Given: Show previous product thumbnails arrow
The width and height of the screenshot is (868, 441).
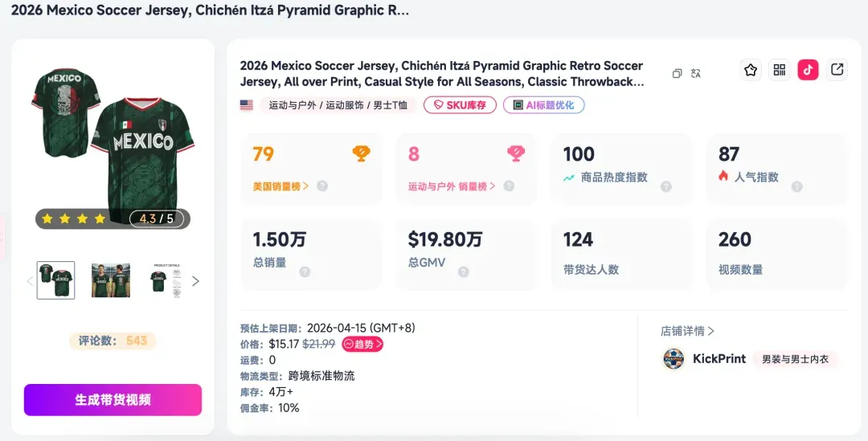Looking at the screenshot, I should (x=30, y=281).
